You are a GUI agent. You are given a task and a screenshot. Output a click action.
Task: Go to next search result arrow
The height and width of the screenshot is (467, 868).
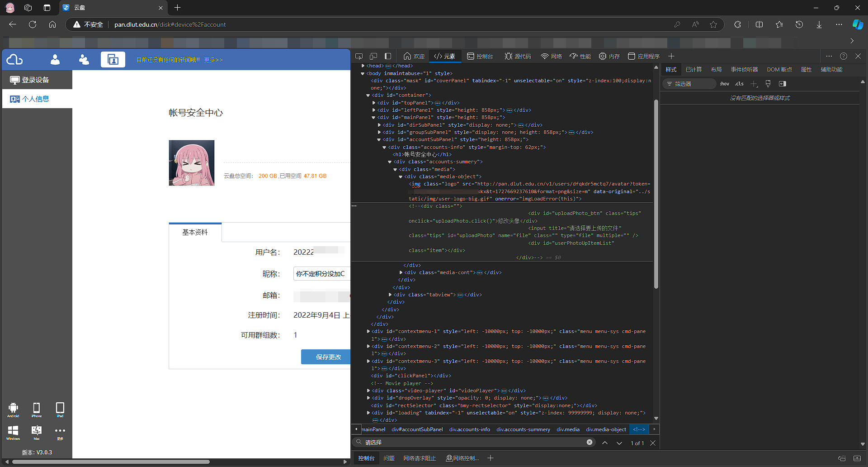pyautogui.click(x=619, y=443)
